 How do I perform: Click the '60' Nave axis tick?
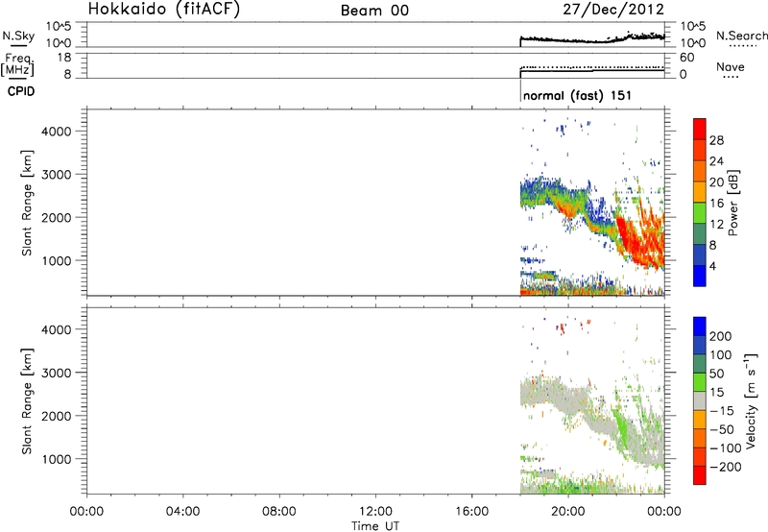pyautogui.click(x=687, y=58)
